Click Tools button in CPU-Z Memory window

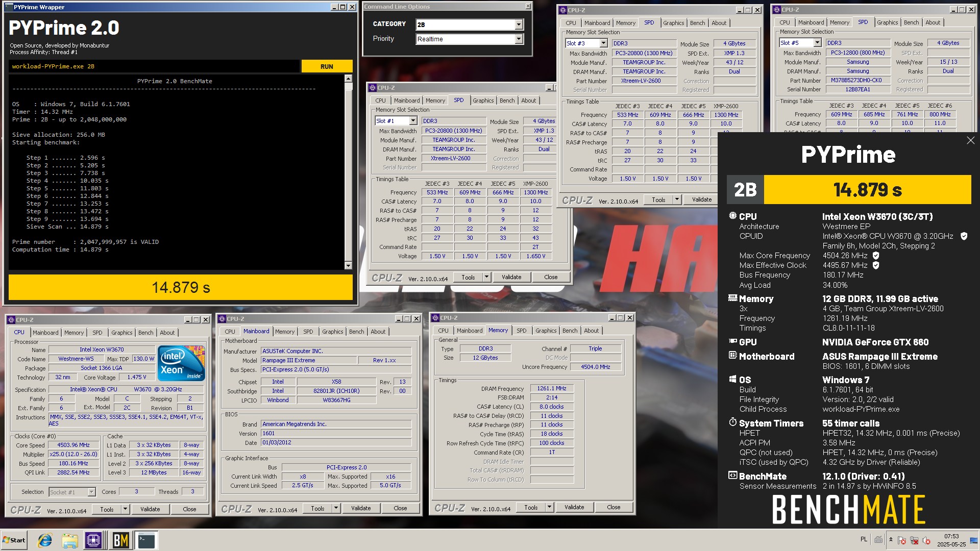(531, 507)
